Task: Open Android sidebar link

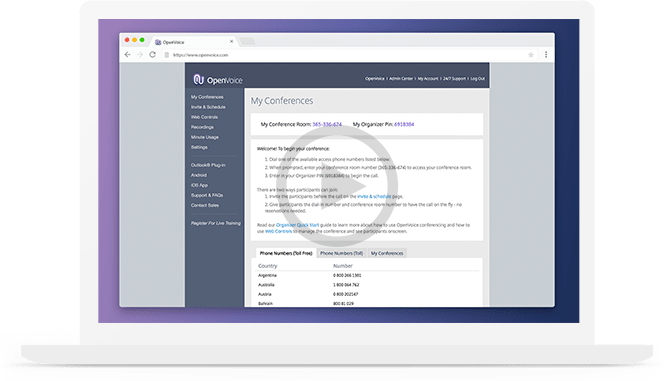Action: [x=199, y=175]
